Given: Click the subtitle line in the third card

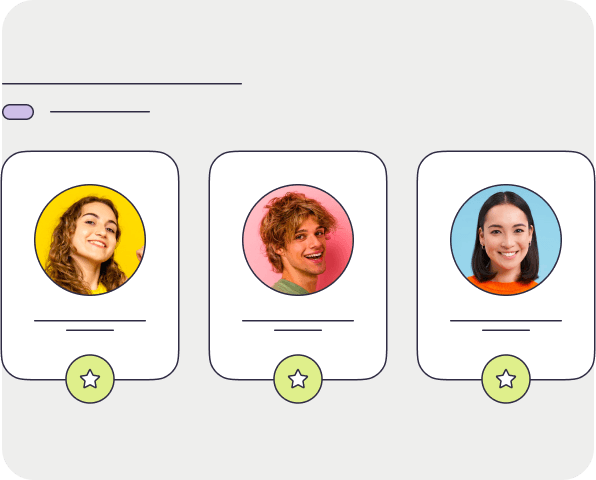Looking at the screenshot, I should pos(506,330).
